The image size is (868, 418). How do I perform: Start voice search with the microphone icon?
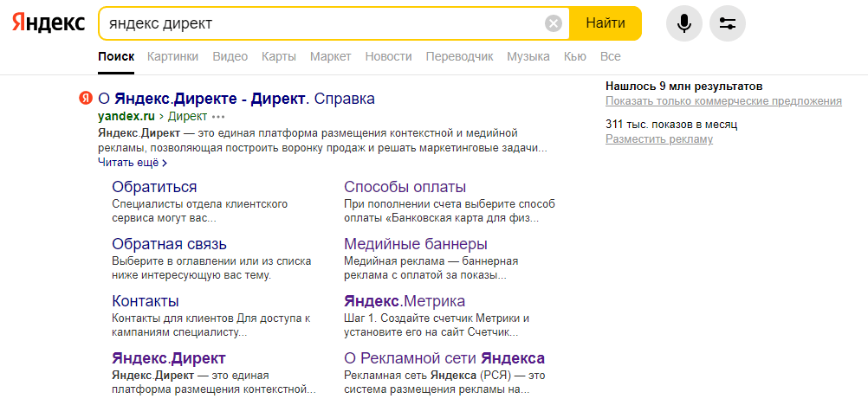(x=684, y=23)
